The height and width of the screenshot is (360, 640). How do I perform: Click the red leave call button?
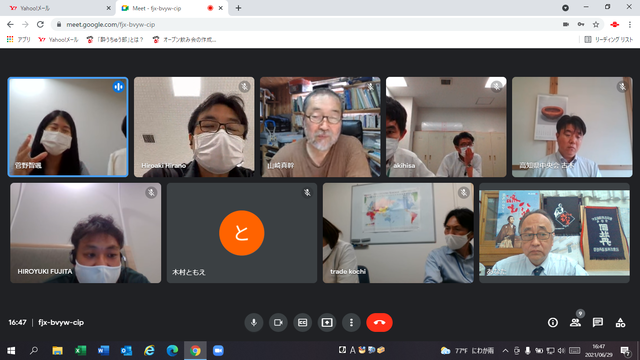pos(379,322)
